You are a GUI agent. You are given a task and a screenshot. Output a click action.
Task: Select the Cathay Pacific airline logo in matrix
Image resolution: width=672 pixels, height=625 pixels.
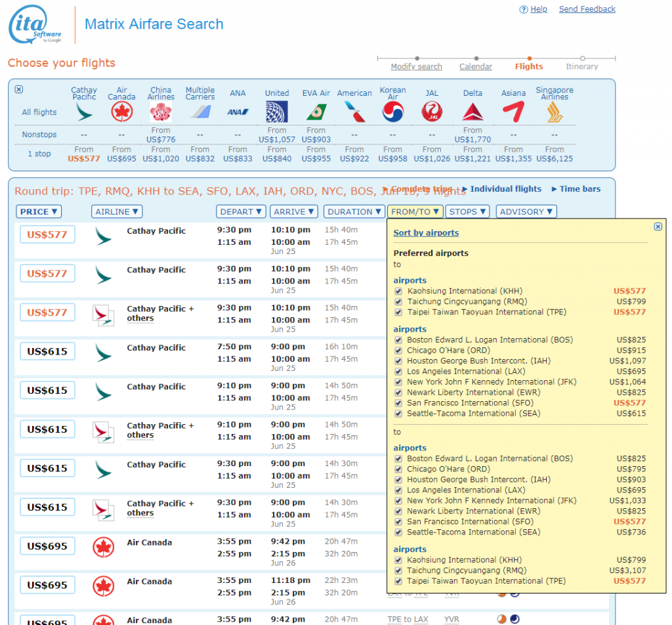pyautogui.click(x=84, y=112)
